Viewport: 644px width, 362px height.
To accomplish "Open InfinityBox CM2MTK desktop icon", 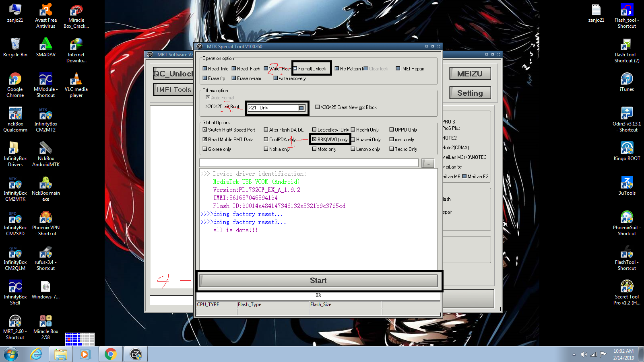I will tap(15, 189).
